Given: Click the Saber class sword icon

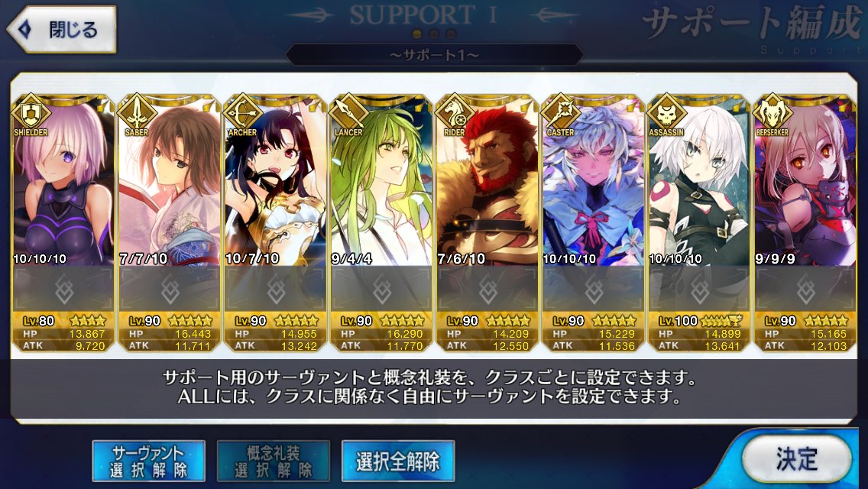Looking at the screenshot, I should [x=137, y=113].
